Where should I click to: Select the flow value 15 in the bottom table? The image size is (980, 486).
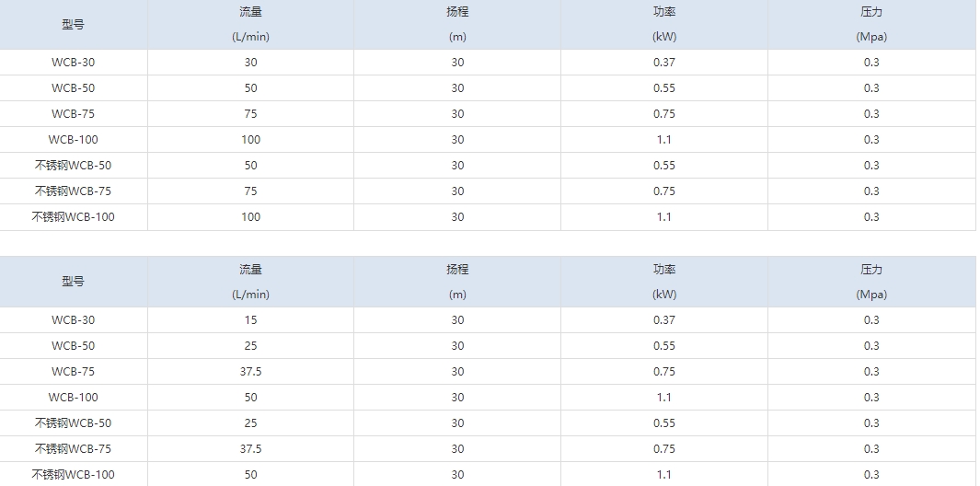point(250,320)
